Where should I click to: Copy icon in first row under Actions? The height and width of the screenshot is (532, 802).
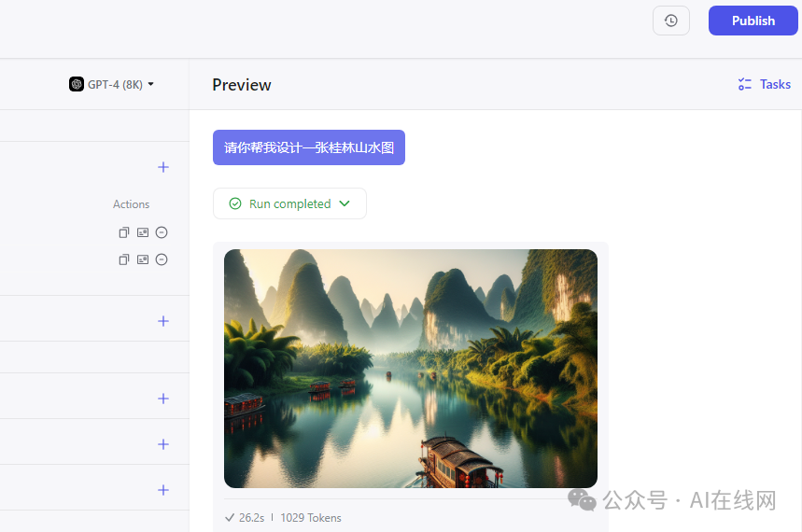(124, 232)
